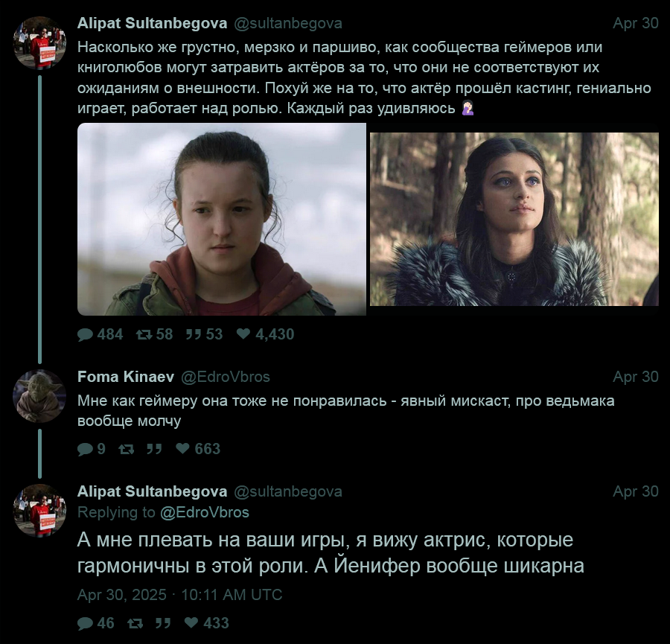Viewport: 670px width, 644px height.
Task: Click timestamp Apr 30, 2025 10:11 AM UTC
Action: pos(180,594)
